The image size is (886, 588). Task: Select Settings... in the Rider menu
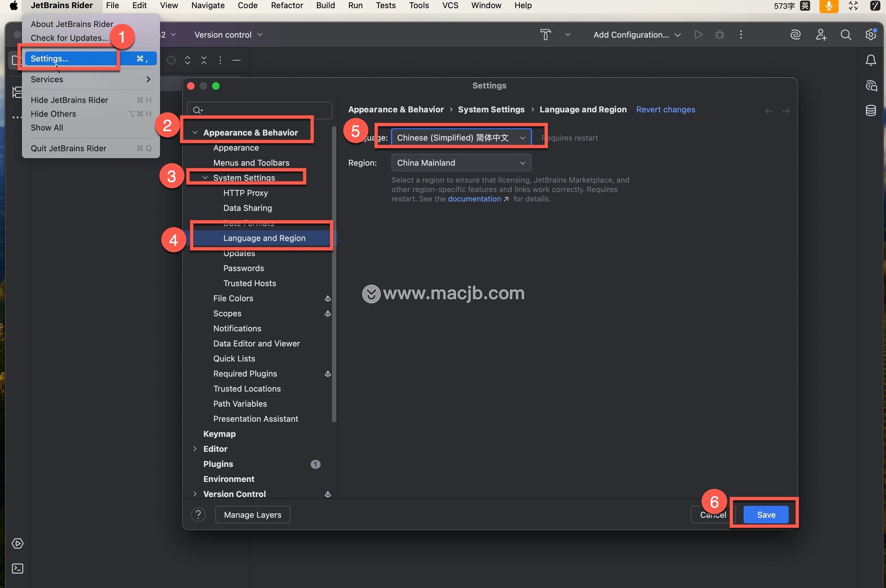coord(90,59)
